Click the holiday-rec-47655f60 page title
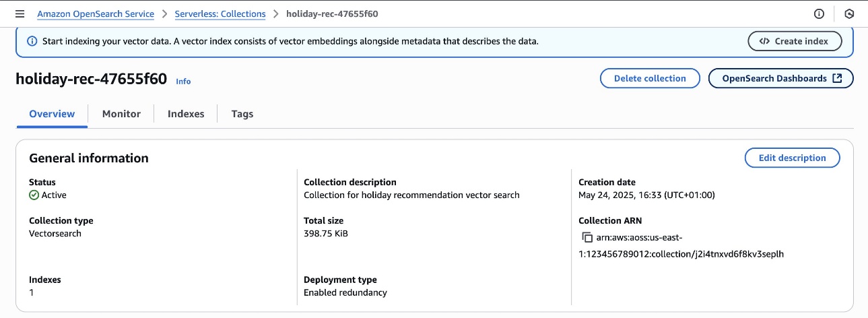 point(91,79)
